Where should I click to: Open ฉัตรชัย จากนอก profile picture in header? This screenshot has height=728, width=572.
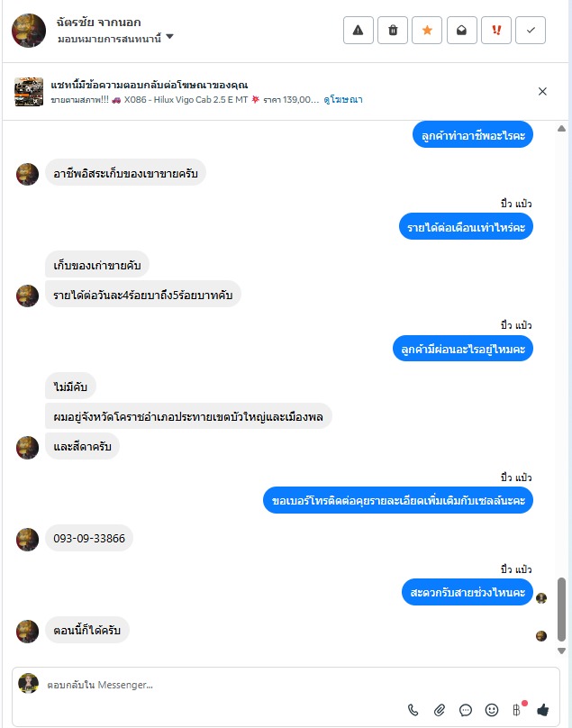coord(29,30)
